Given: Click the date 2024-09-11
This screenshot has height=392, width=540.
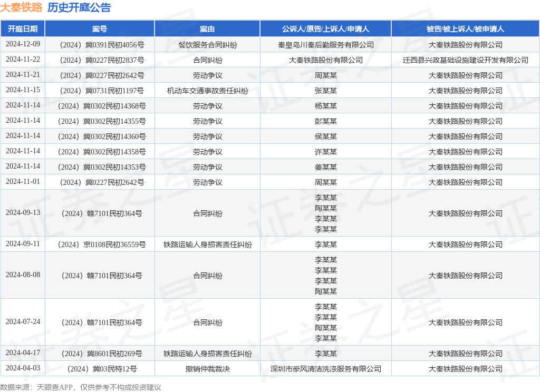Looking at the screenshot, I should (x=23, y=243).
